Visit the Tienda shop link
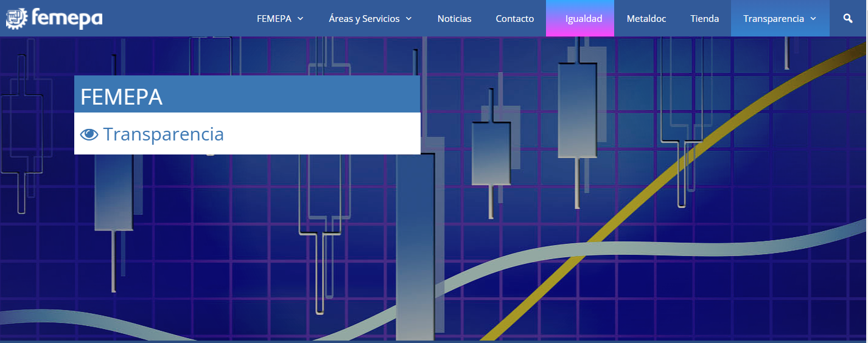The height and width of the screenshot is (343, 868). point(704,19)
